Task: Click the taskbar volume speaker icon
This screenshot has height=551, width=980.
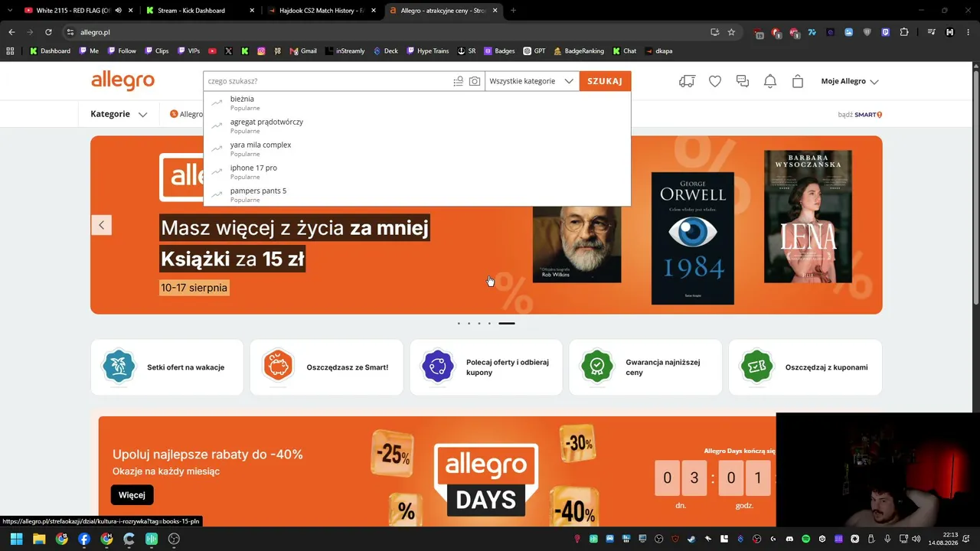Action: coord(916,540)
